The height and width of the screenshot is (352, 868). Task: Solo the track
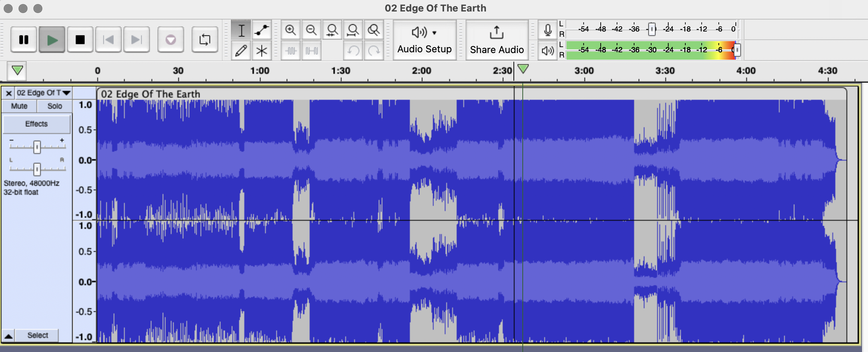tap(55, 106)
